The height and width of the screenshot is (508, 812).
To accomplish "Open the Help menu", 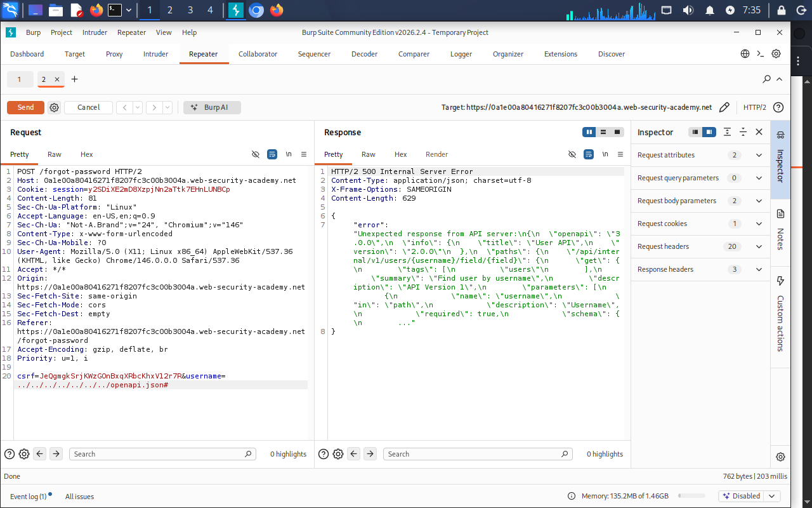I will 189,32.
